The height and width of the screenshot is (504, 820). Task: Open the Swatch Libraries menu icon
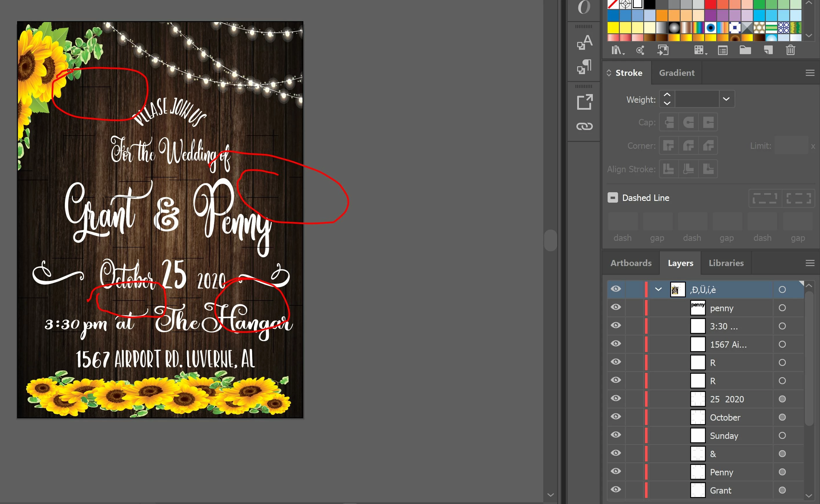point(617,50)
